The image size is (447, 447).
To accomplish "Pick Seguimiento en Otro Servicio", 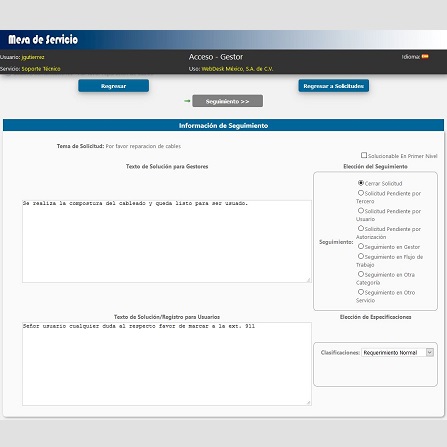I will [361, 292].
